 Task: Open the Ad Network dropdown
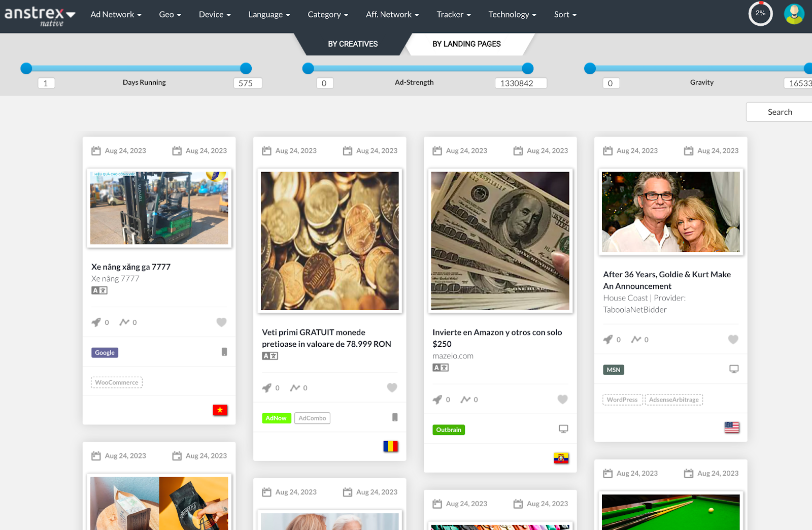point(116,14)
